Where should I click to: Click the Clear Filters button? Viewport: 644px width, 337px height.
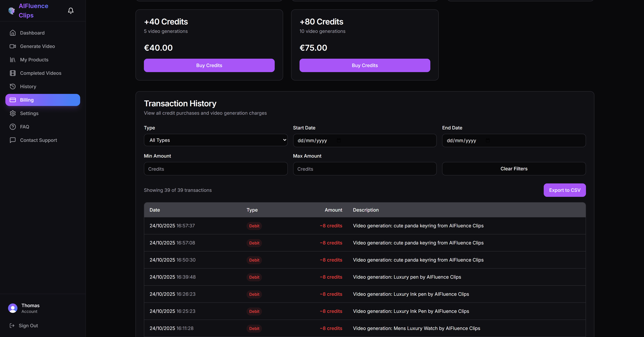(x=514, y=169)
